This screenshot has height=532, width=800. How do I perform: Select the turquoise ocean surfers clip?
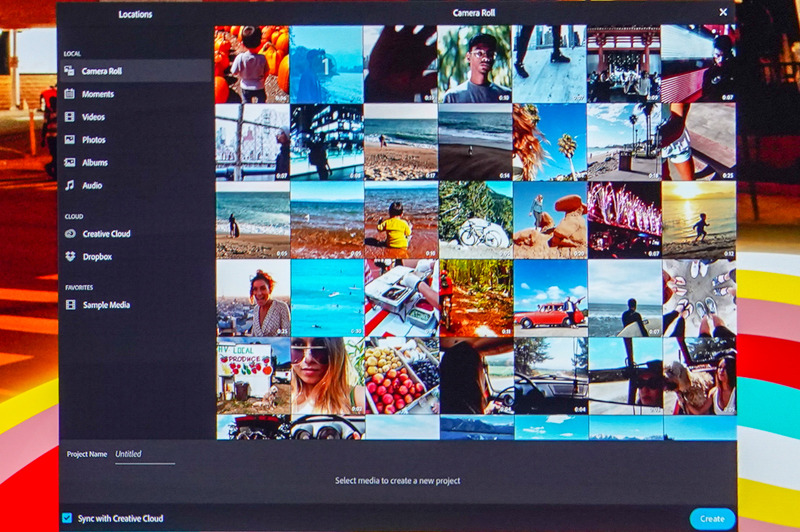(328, 298)
